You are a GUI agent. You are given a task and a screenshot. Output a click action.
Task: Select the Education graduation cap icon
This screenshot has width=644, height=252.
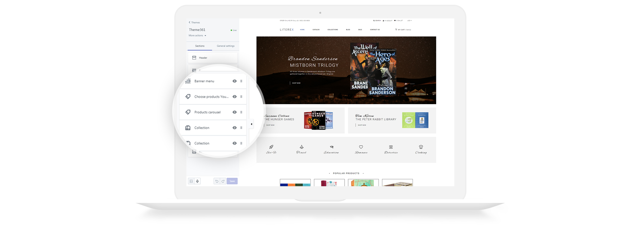coord(332,147)
